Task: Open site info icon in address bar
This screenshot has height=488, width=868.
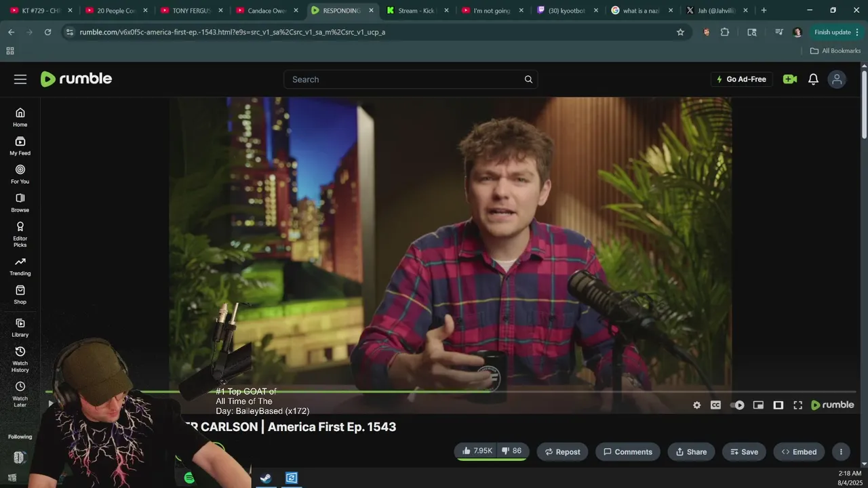Action: (69, 32)
